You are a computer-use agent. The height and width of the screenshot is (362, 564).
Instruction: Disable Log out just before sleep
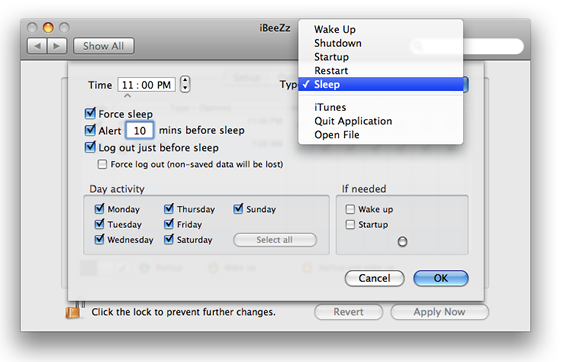[x=90, y=147]
